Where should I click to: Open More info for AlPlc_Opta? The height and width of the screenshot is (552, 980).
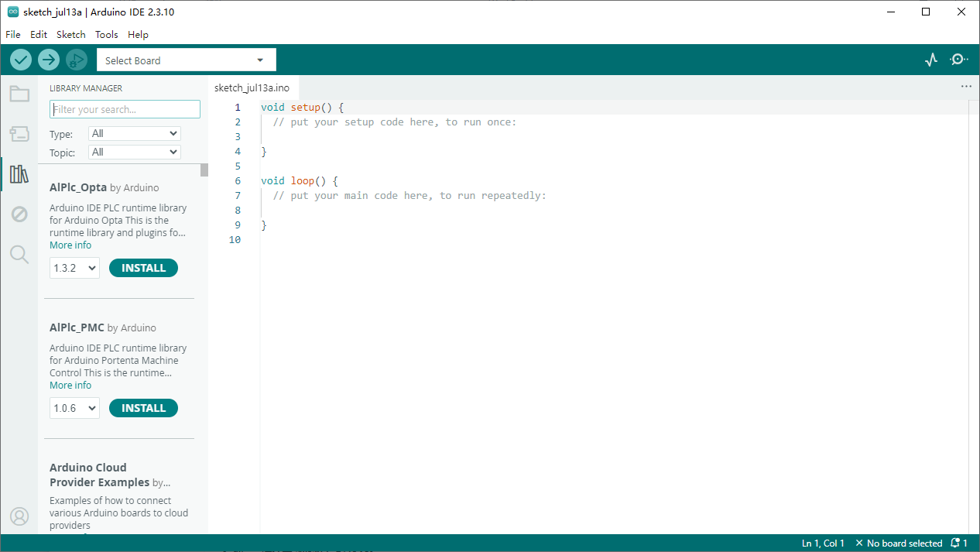(x=70, y=245)
